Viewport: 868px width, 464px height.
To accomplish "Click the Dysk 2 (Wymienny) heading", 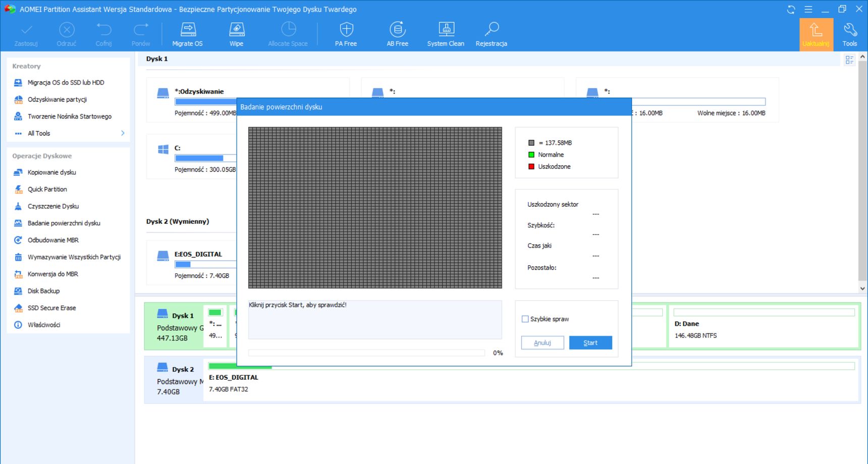I will click(178, 221).
